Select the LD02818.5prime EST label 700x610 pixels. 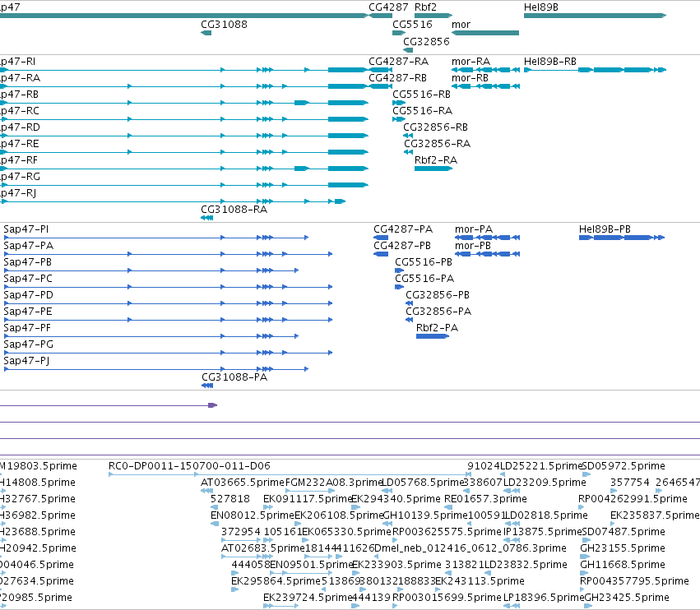coord(546,515)
